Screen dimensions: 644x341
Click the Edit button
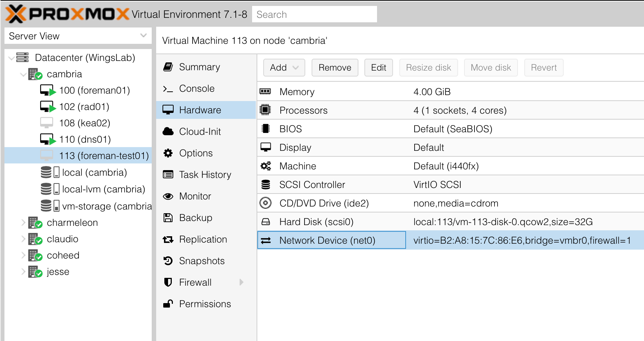click(x=379, y=68)
